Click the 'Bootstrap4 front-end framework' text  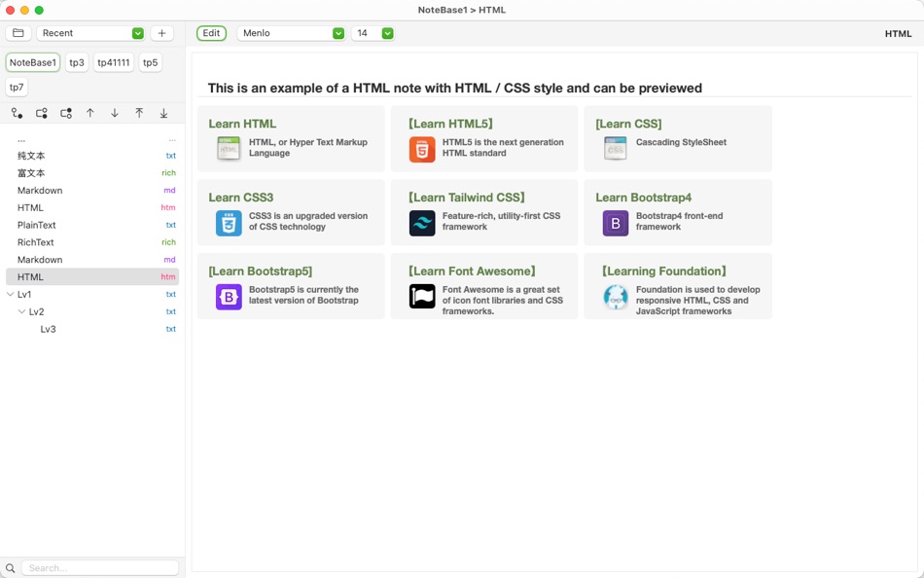tap(680, 221)
